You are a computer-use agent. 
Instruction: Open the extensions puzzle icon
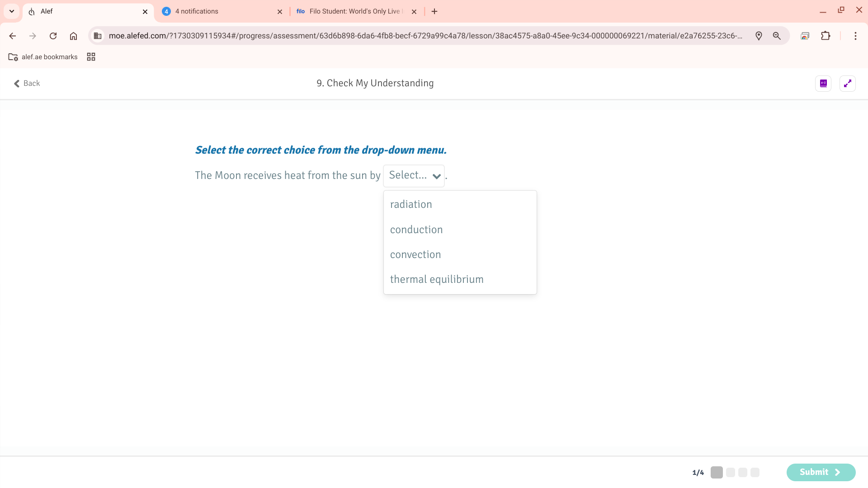[x=826, y=36]
